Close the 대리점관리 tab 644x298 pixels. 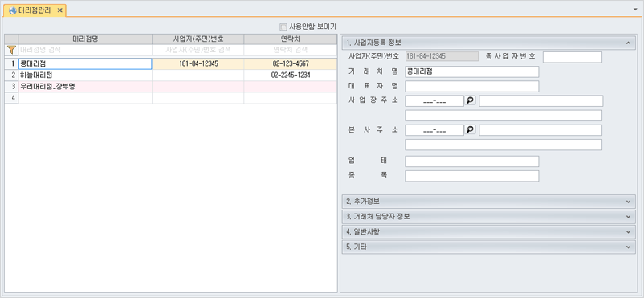(x=59, y=10)
